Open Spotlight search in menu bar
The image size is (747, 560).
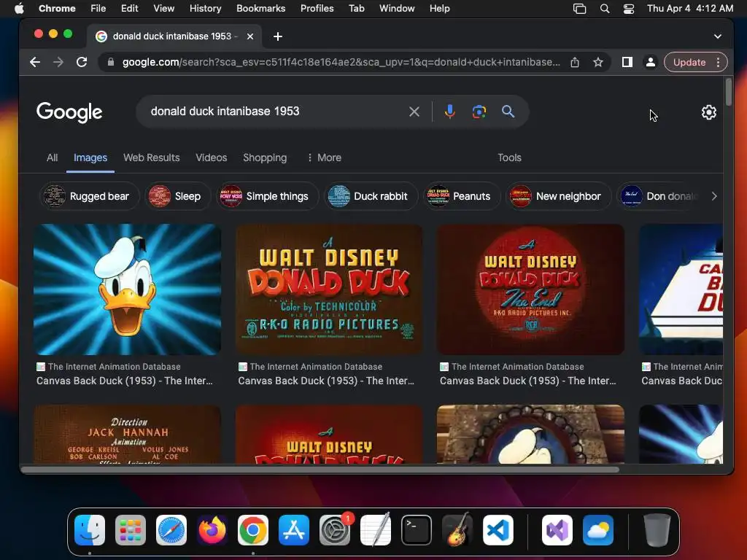(x=605, y=8)
